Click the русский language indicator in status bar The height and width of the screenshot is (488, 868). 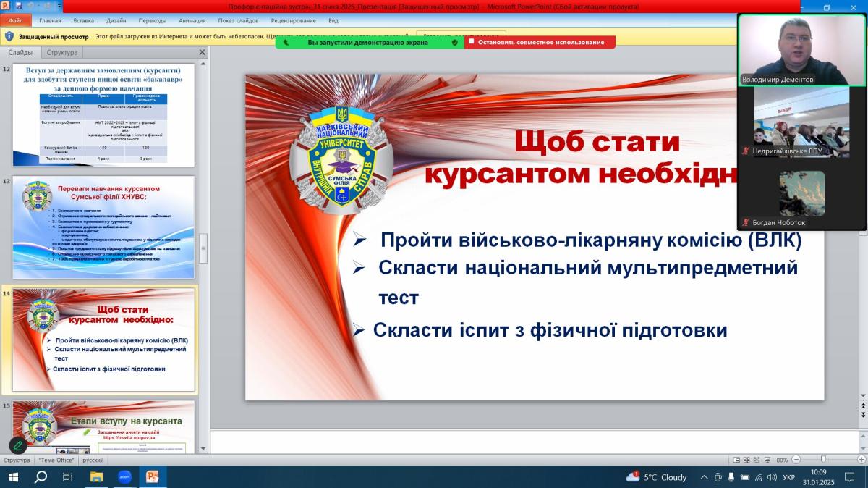pos(93,460)
